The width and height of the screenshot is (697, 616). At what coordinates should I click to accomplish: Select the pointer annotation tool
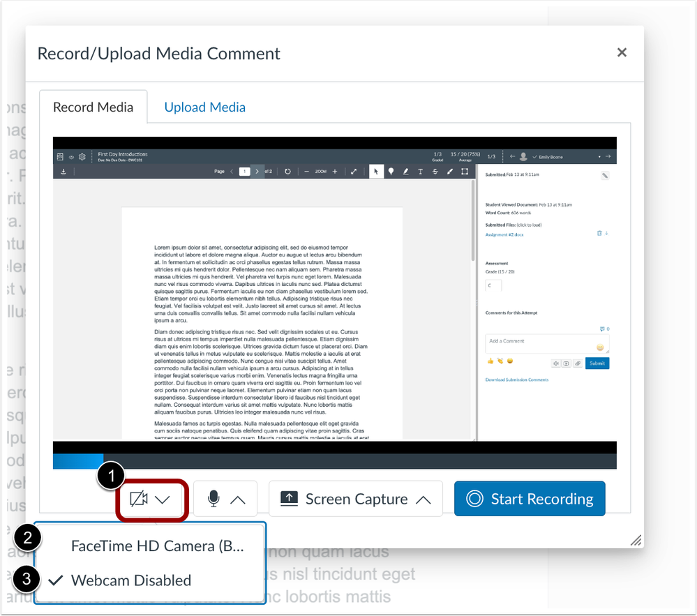tap(376, 172)
